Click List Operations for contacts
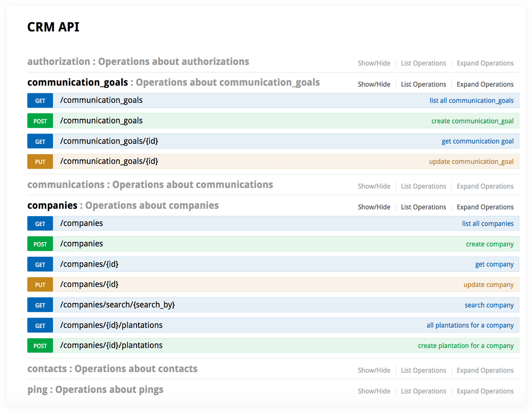Screen dimensions: 532x414 click(424, 370)
